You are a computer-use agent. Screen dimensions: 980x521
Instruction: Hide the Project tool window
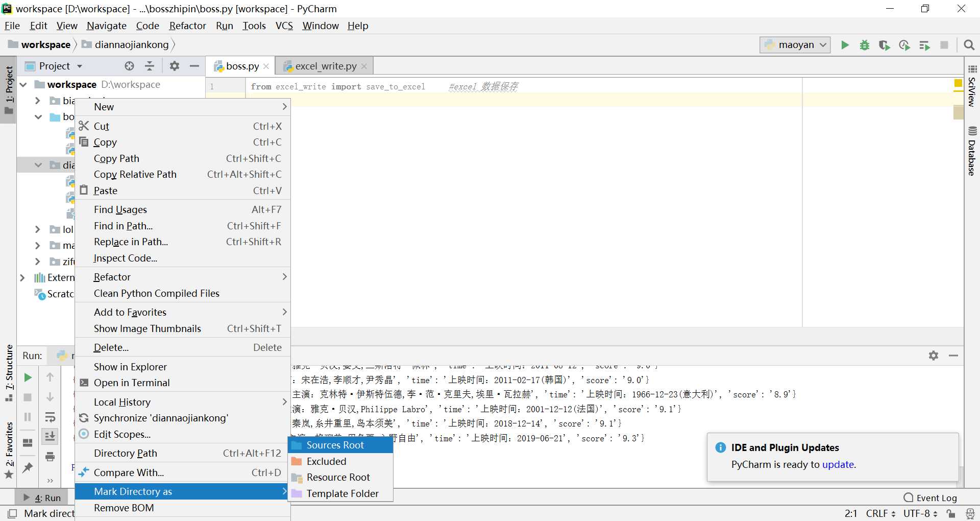(x=194, y=66)
